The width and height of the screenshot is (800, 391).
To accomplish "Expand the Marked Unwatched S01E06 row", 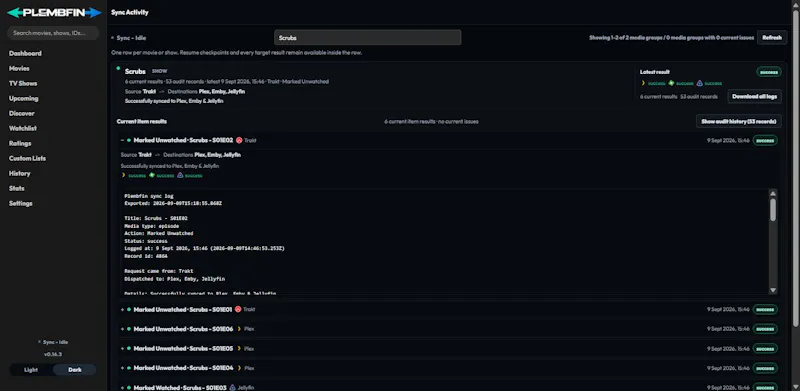I will (122, 329).
